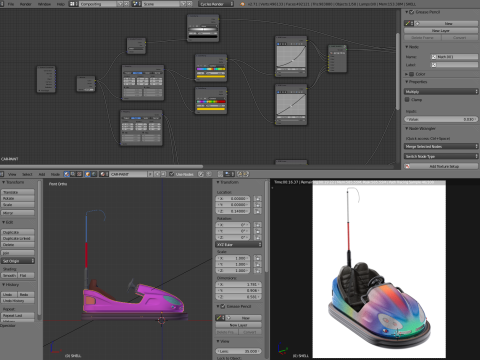The height and width of the screenshot is (360, 480).
Task: Open material browse icon beside CAR-PAINT
Action: [104, 174]
